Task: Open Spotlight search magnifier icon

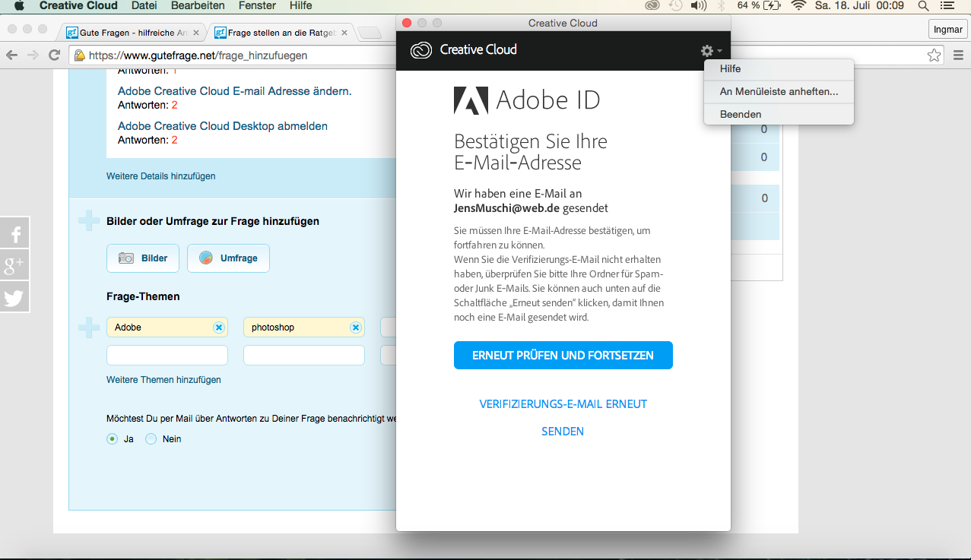Action: 923,6
